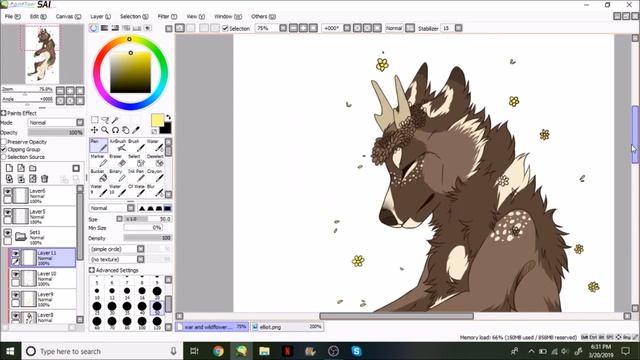
Task: Choose the Move tool
Action: [x=95, y=130]
